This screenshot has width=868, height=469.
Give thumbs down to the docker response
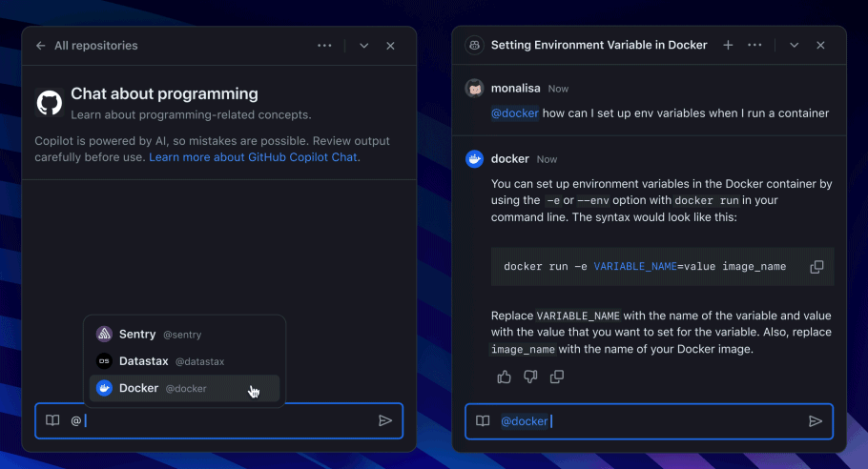click(530, 377)
